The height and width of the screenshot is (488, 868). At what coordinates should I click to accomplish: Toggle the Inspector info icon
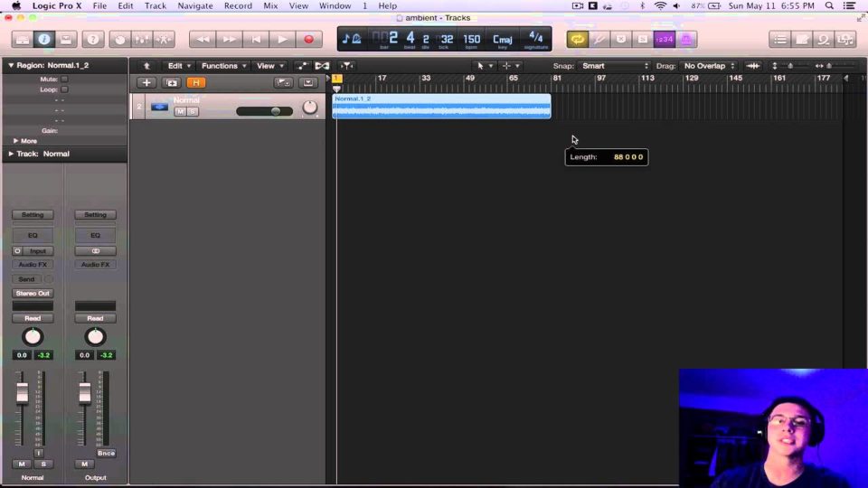pos(44,39)
